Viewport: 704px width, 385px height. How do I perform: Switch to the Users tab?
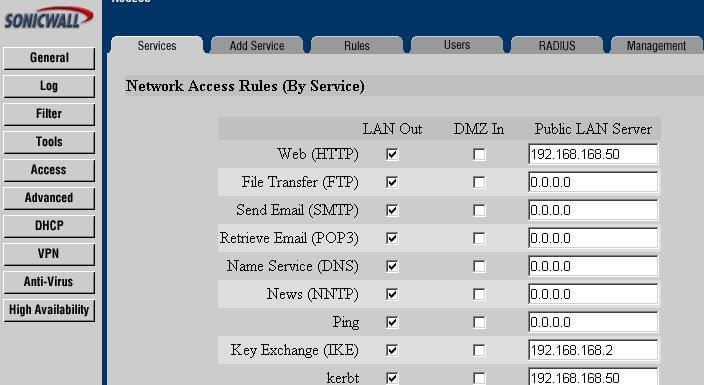point(457,45)
